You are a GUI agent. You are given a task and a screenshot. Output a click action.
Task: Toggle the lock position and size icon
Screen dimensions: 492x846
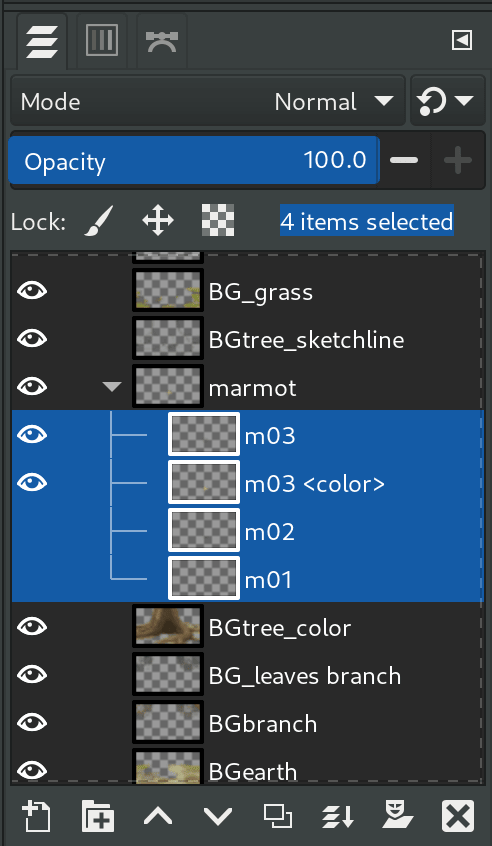158,220
